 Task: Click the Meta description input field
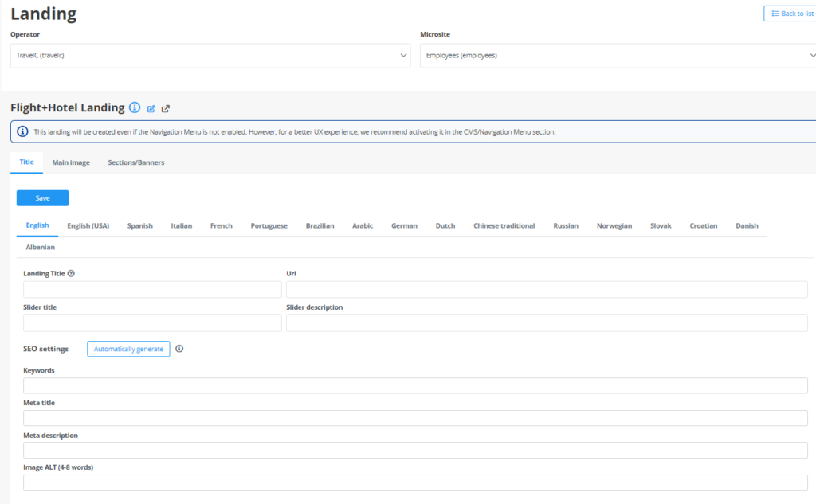pos(415,451)
